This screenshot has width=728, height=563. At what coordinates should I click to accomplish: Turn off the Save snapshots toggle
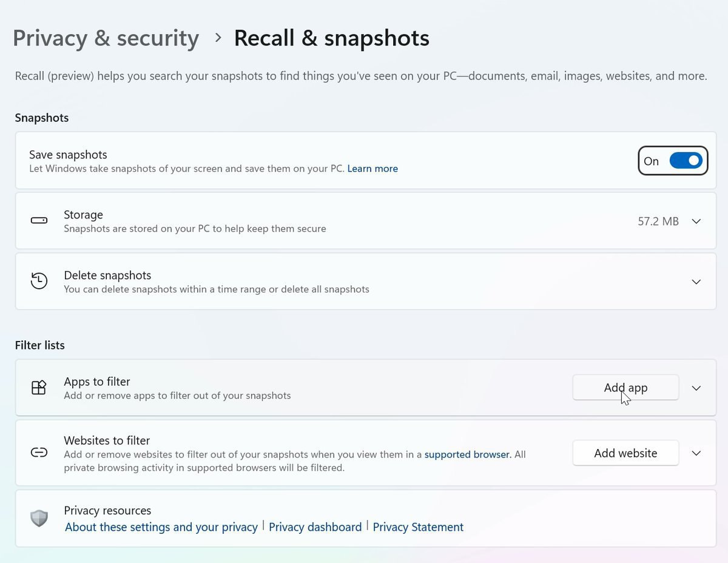coord(686,161)
